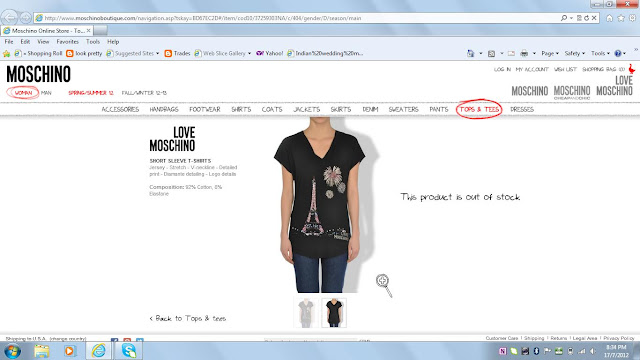Open Windows Media Player taskbar icon
Viewport: 640px width, 360px height.
click(69, 351)
